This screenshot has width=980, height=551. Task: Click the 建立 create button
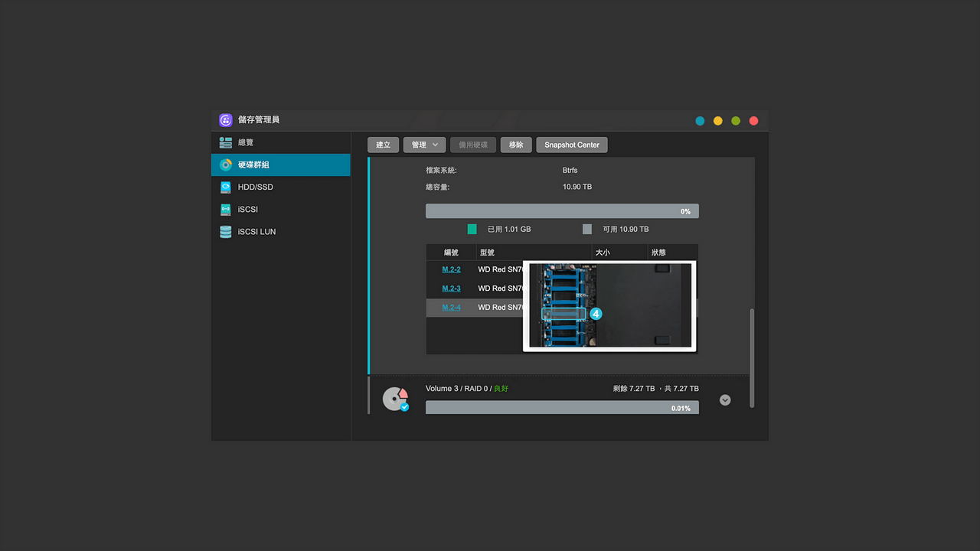384,145
